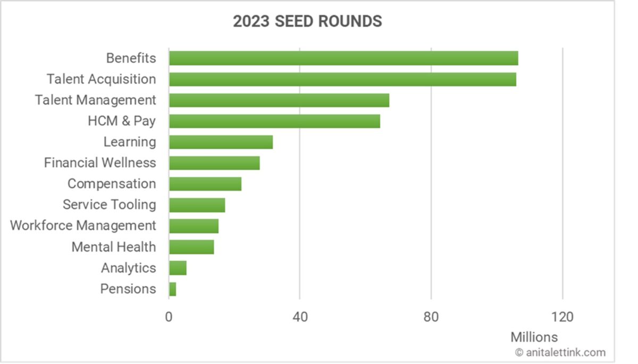Select the Financial Wellness bar

pyautogui.click(x=214, y=163)
